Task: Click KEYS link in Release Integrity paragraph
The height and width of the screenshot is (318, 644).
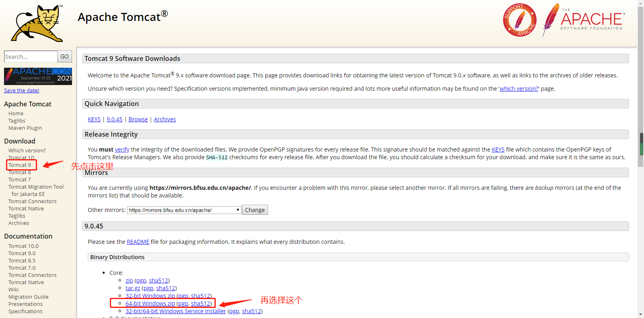Action: 498,150
